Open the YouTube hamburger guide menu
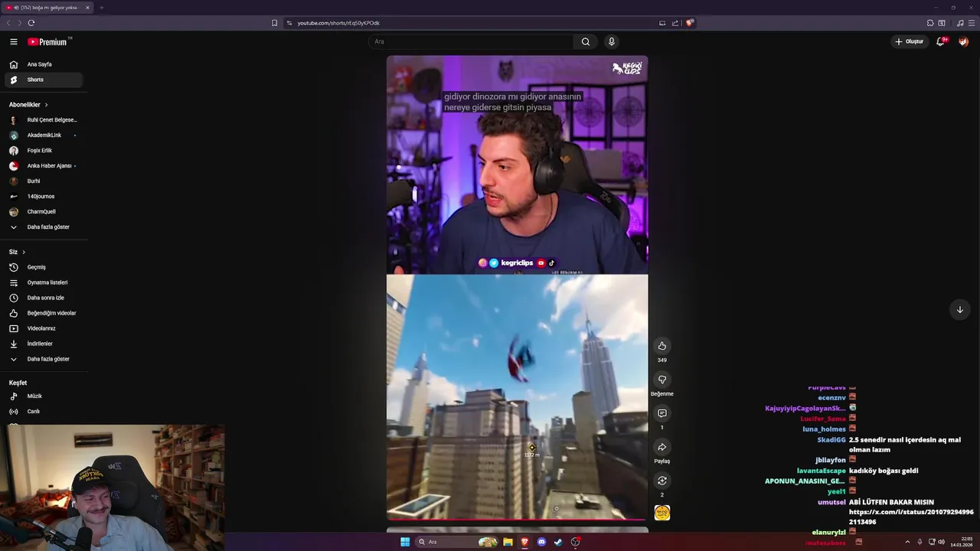Screen dimensions: 980x551 13,41
